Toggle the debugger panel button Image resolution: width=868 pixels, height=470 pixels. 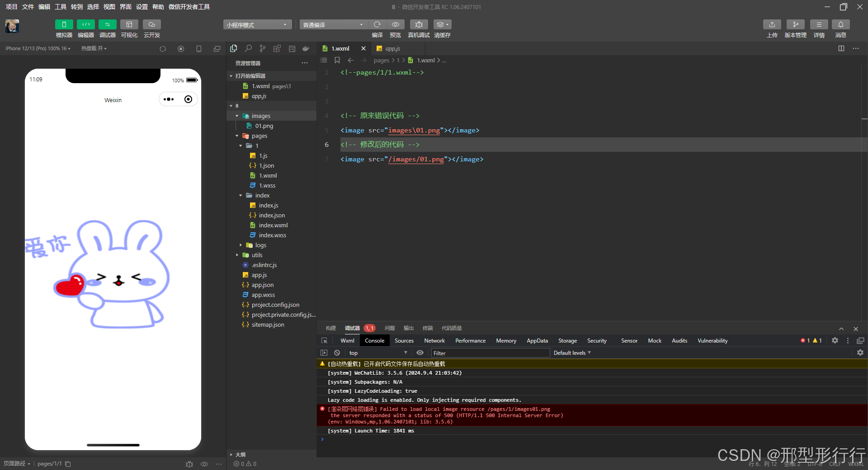[x=107, y=24]
